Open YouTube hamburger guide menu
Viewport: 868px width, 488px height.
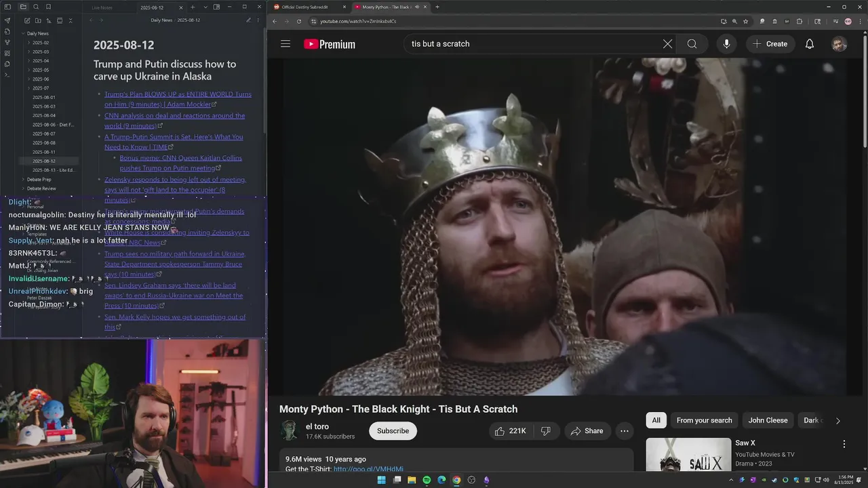285,44
